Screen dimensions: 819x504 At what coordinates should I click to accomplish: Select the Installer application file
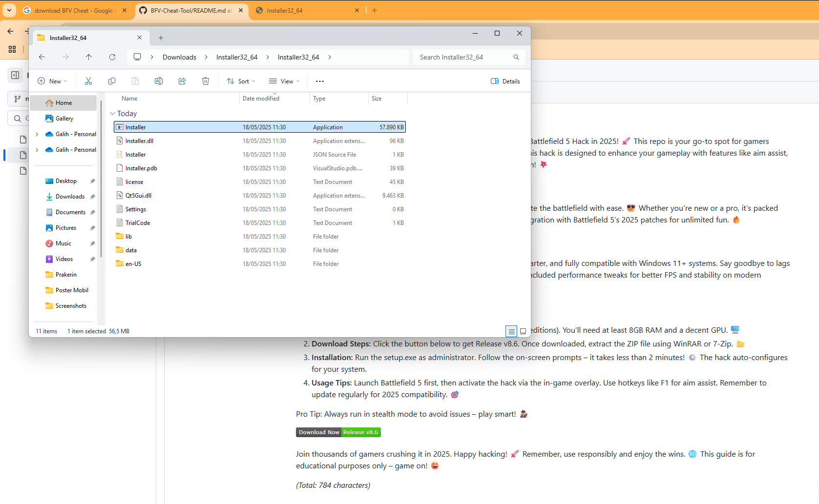(x=260, y=127)
